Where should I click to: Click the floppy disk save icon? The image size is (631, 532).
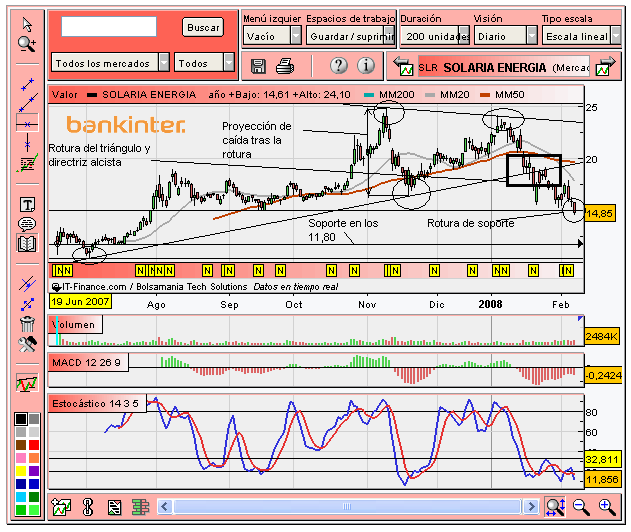pyautogui.click(x=258, y=66)
